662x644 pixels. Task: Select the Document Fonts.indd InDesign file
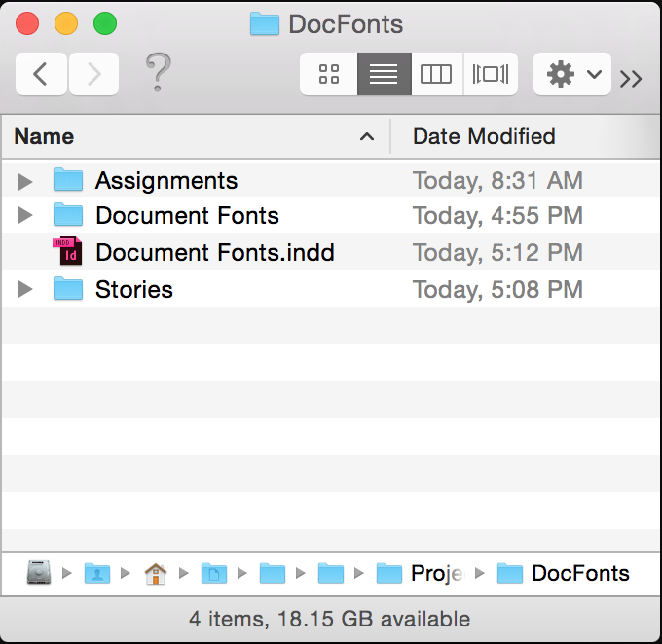(x=214, y=253)
